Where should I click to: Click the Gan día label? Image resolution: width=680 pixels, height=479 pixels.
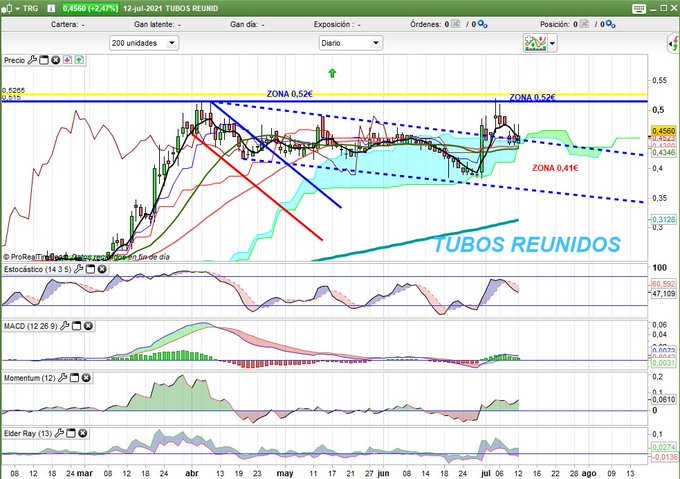click(247, 25)
